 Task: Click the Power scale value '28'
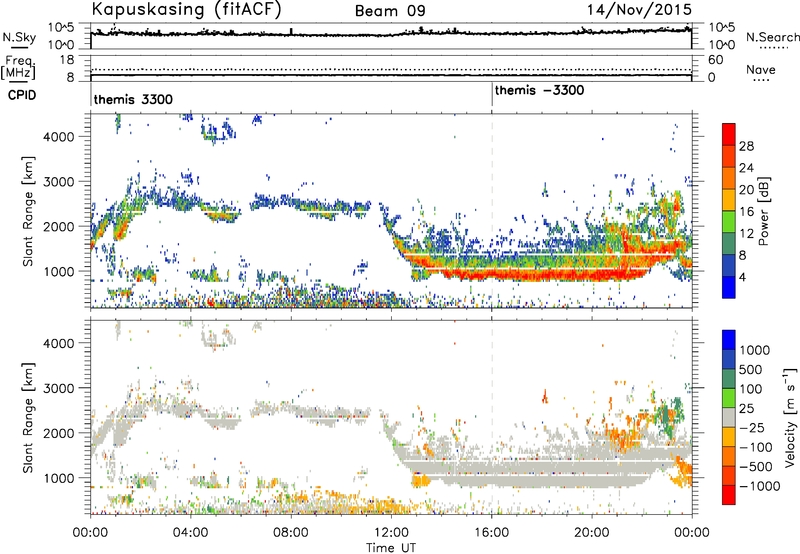(x=746, y=146)
